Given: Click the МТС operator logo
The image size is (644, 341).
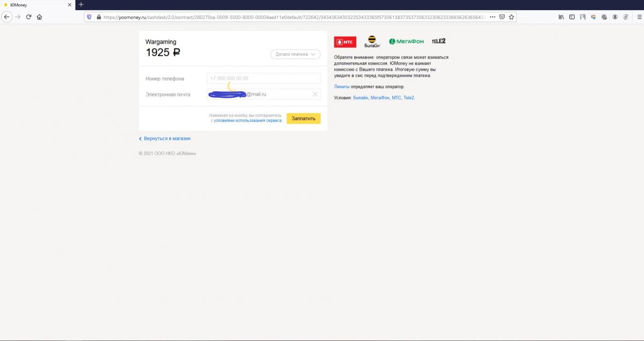Looking at the screenshot, I should [x=345, y=42].
